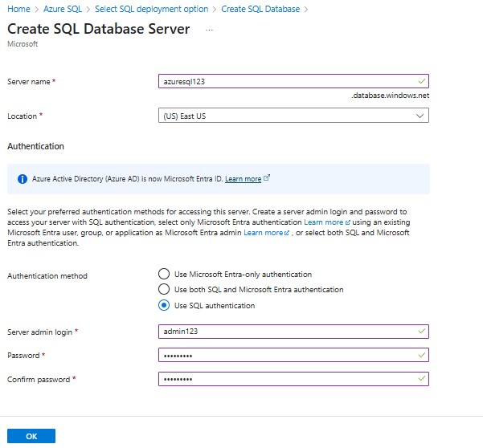Click into the Server name input field
The height and width of the screenshot is (448, 483).
293,81
